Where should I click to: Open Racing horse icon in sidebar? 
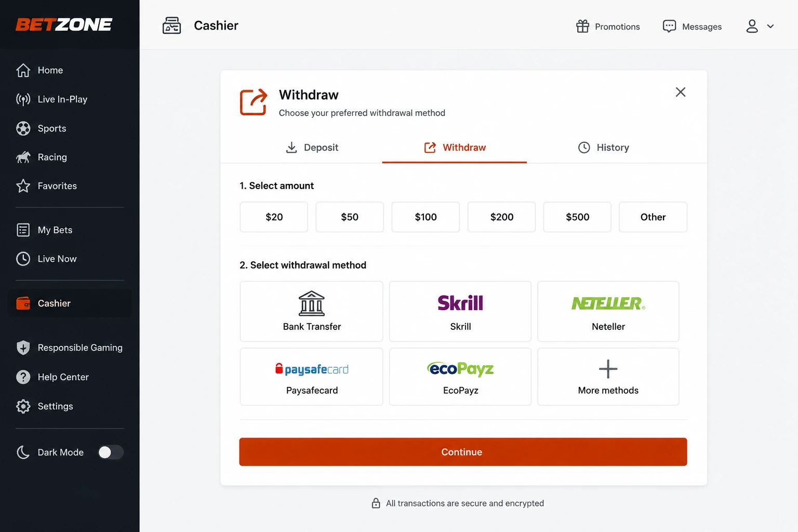click(x=23, y=157)
